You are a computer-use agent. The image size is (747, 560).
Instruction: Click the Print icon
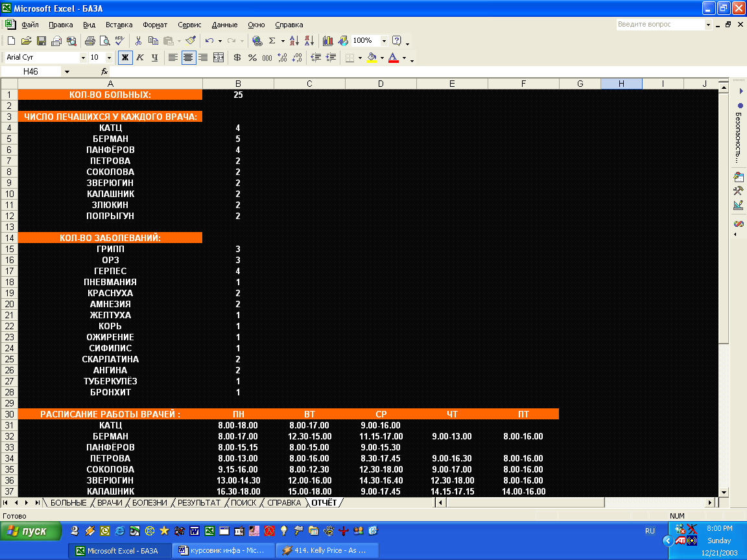point(89,41)
